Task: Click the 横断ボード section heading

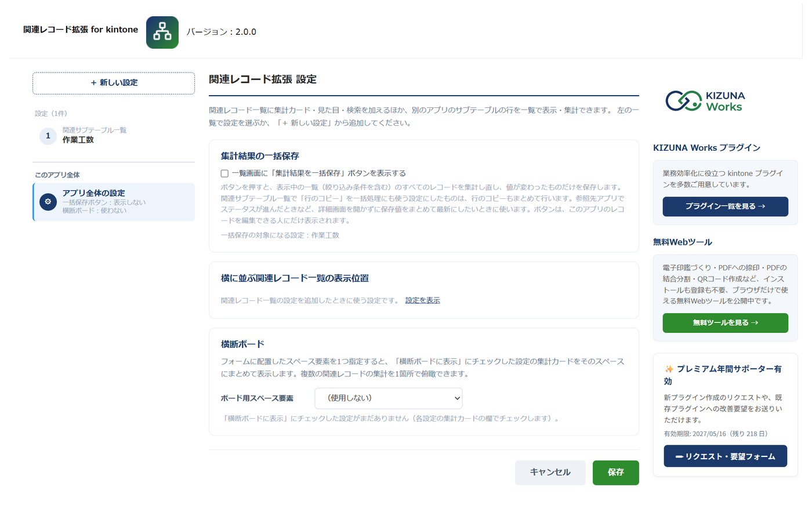Action: [242, 344]
